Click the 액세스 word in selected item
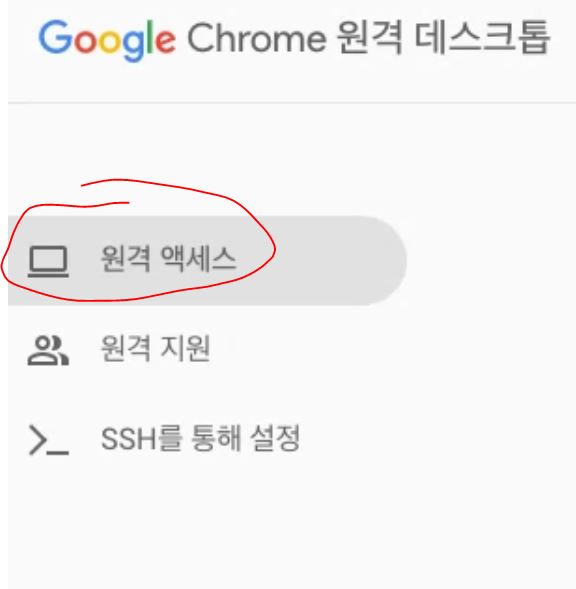Screen dimensions: 576x589 (x=198, y=259)
